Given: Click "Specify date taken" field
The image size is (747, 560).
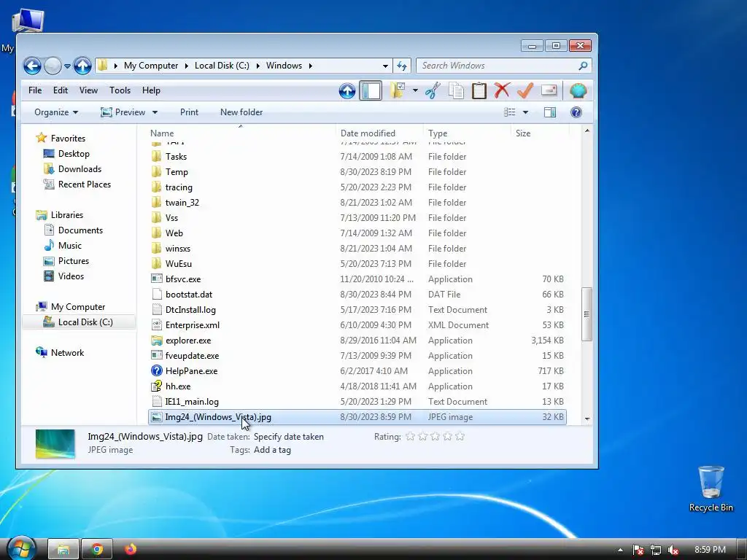Looking at the screenshot, I should [289, 437].
